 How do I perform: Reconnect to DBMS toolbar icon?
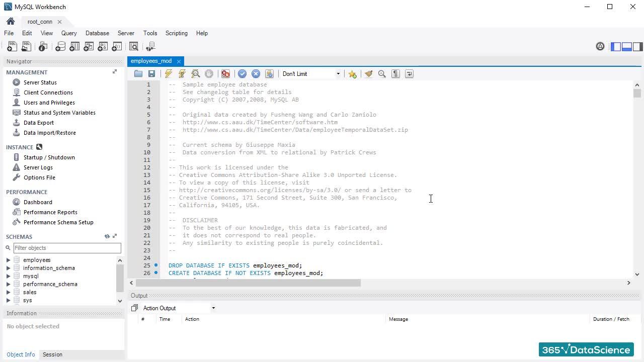click(150, 47)
